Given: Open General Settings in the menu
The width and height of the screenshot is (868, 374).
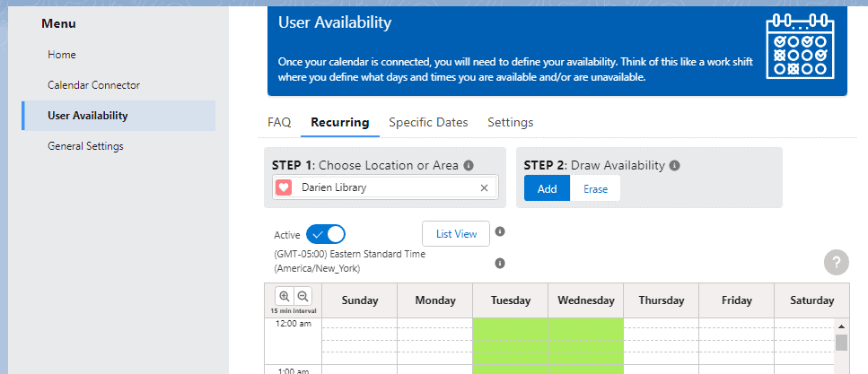Looking at the screenshot, I should coord(85,146).
